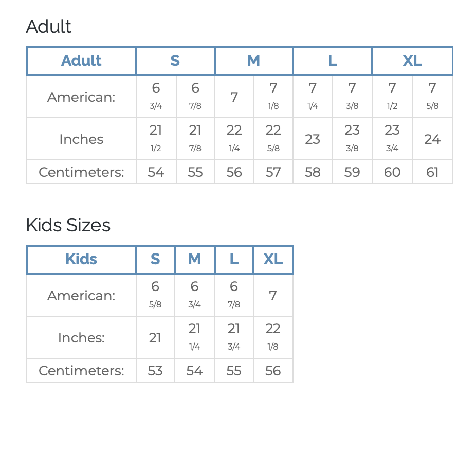Select the "XL" header in the Kids table
Image resolution: width=476 pixels, height=453 pixels.
point(273,259)
